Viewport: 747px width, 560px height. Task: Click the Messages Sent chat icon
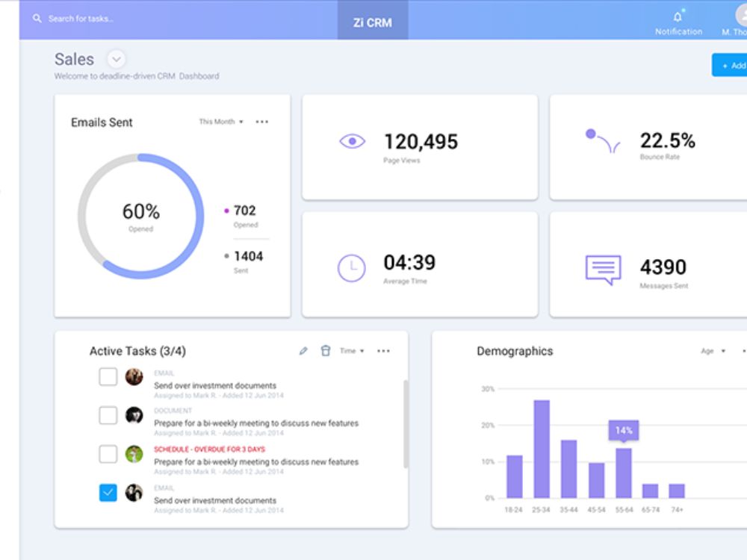click(x=603, y=270)
